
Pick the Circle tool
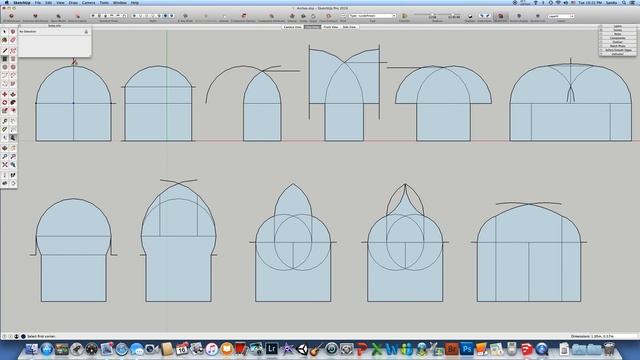pyautogui.click(x=4, y=67)
